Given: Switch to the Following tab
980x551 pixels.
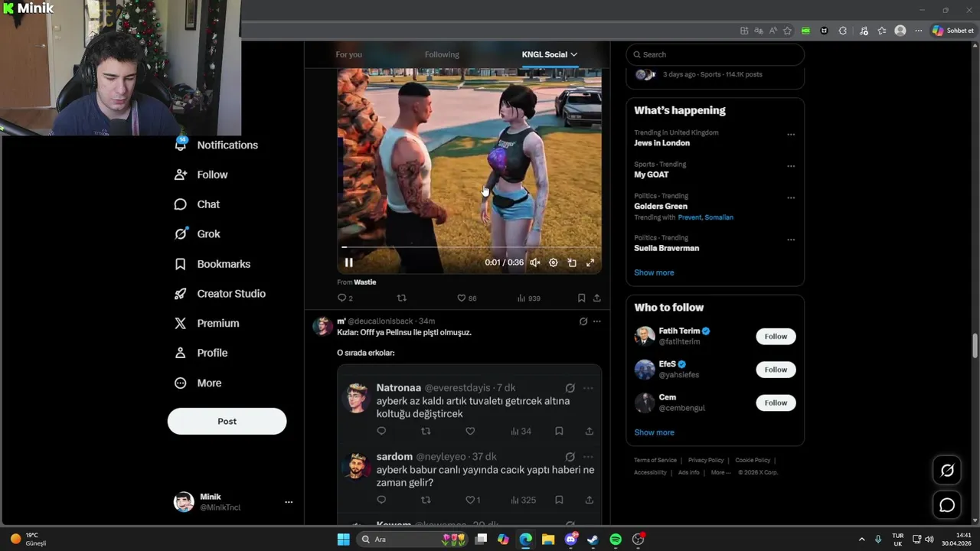Looking at the screenshot, I should pyautogui.click(x=442, y=54).
